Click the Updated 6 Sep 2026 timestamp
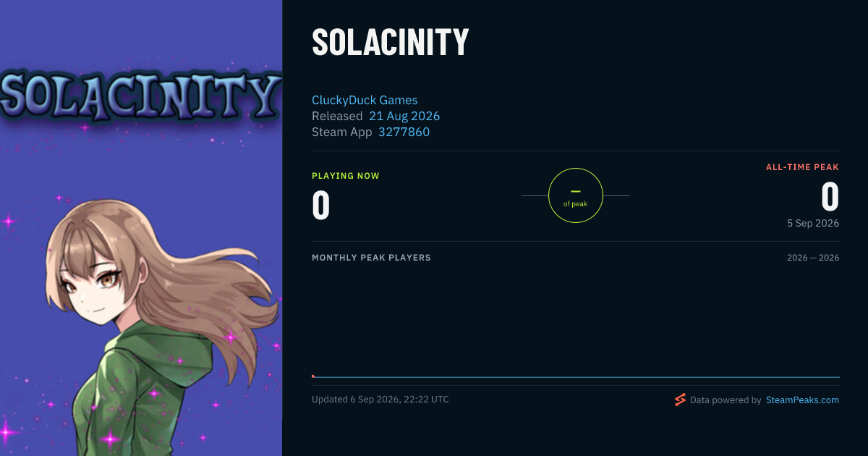 380,400
